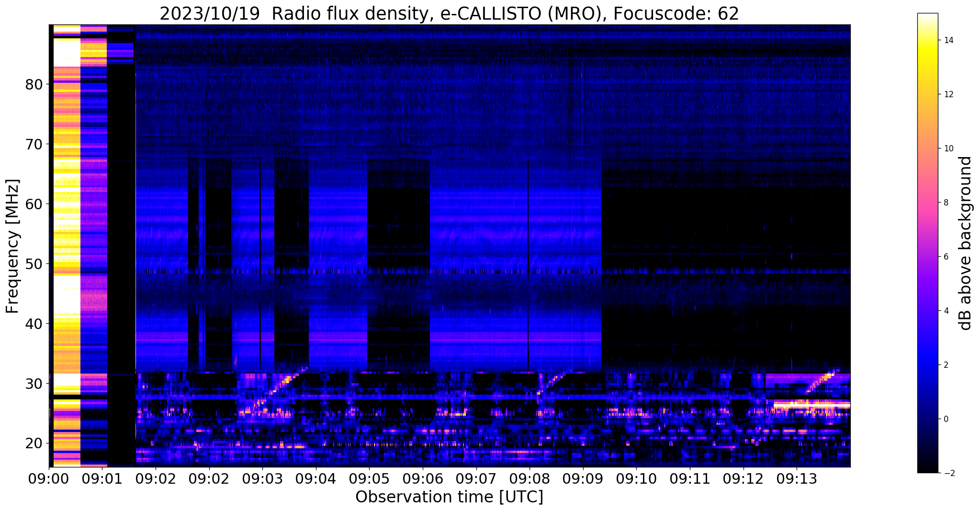980x511 pixels.
Task: Click the 09:06 time tick label
Action: [423, 479]
